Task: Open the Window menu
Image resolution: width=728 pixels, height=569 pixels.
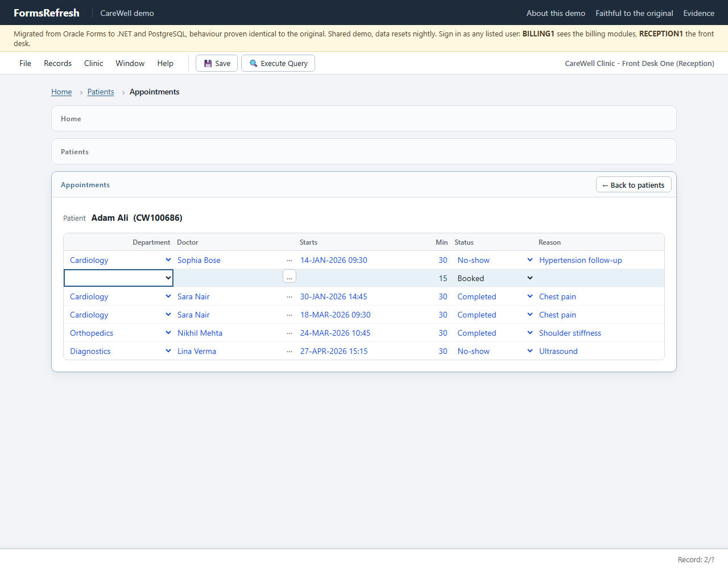Action: click(130, 63)
